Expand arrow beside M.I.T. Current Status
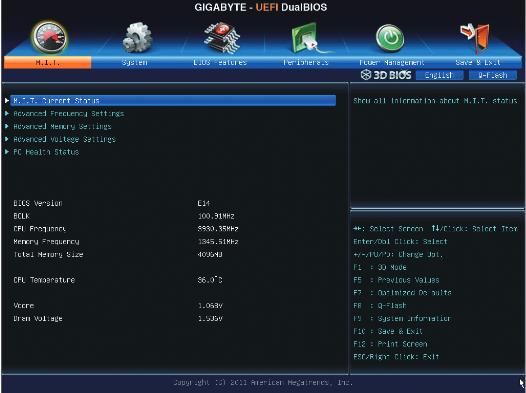526x393 pixels. click(x=7, y=101)
